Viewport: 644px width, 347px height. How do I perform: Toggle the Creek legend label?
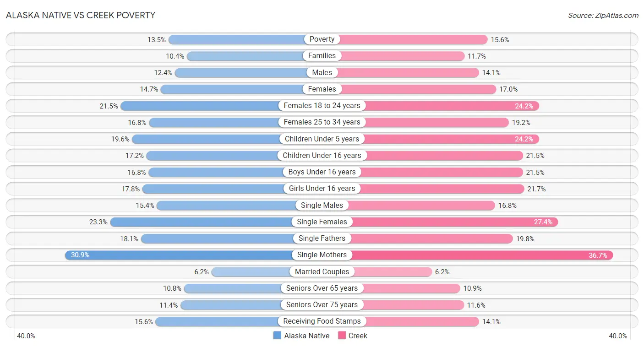click(x=358, y=336)
